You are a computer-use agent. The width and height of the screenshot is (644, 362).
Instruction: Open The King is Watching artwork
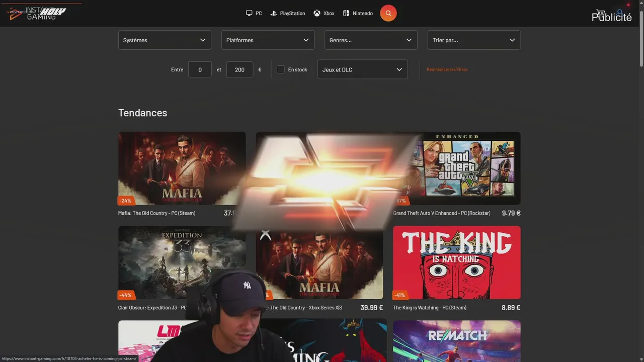pos(457,262)
